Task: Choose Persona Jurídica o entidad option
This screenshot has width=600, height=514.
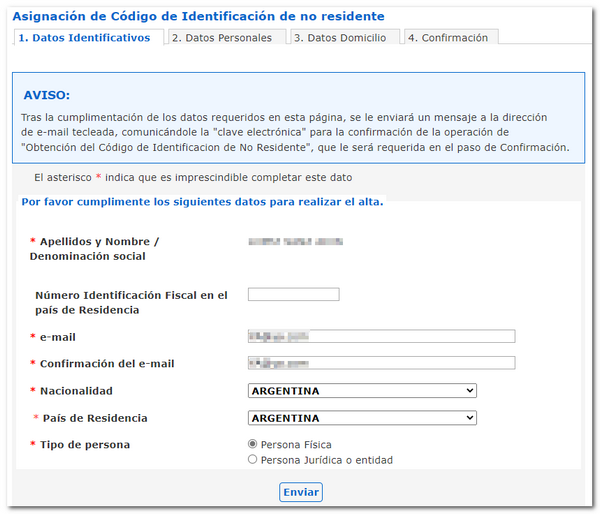Action: pyautogui.click(x=252, y=460)
